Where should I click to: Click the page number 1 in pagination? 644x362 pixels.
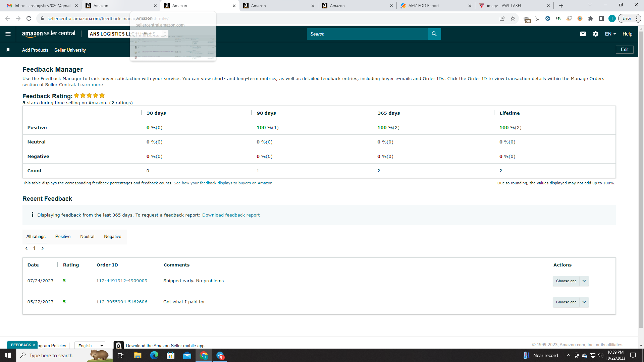(34, 248)
